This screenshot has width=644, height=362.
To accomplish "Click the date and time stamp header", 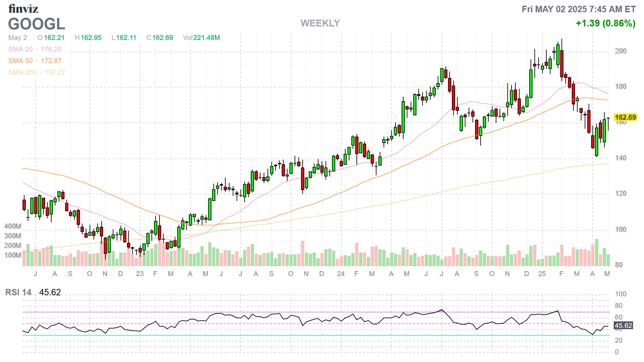I will (579, 9).
